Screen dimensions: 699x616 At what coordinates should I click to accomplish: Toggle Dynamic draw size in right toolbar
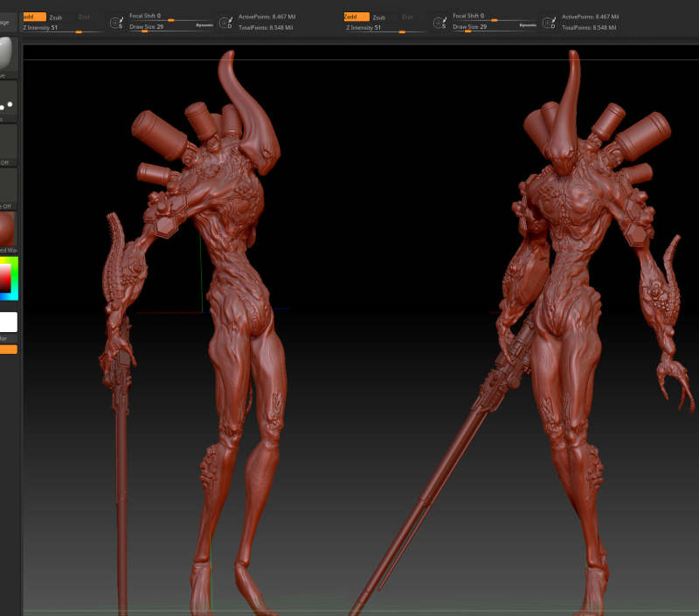[x=528, y=26]
